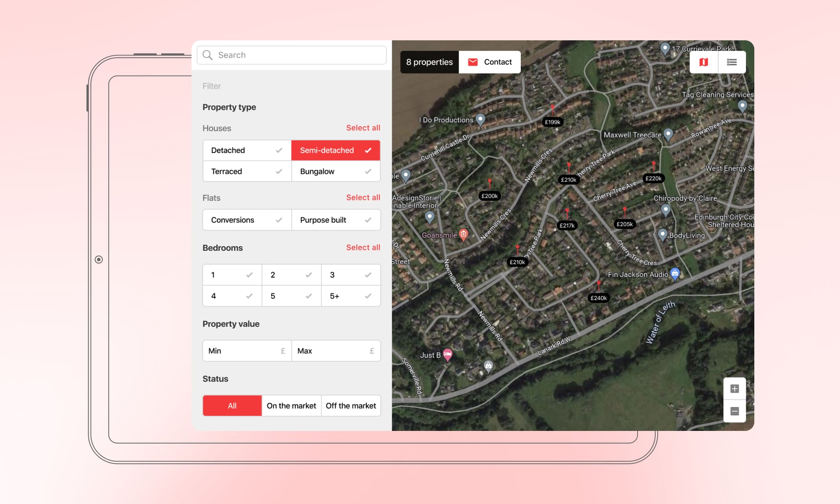Switch to list view icon
This screenshot has width=840, height=504.
click(x=732, y=62)
